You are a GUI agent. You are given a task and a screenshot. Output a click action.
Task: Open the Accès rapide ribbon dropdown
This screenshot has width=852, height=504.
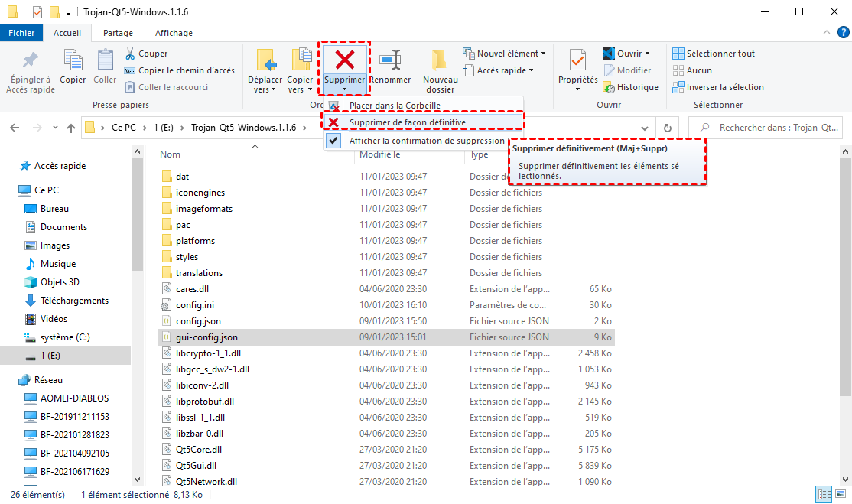click(x=498, y=70)
